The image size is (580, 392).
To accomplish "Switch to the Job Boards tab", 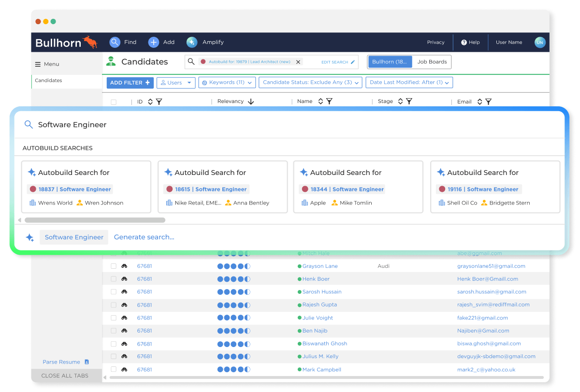I will pyautogui.click(x=432, y=62).
